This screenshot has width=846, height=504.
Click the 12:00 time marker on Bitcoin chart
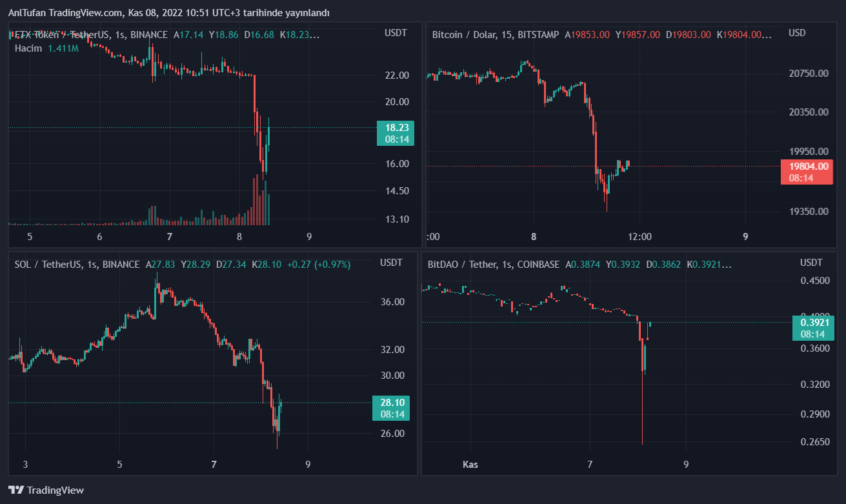click(640, 236)
